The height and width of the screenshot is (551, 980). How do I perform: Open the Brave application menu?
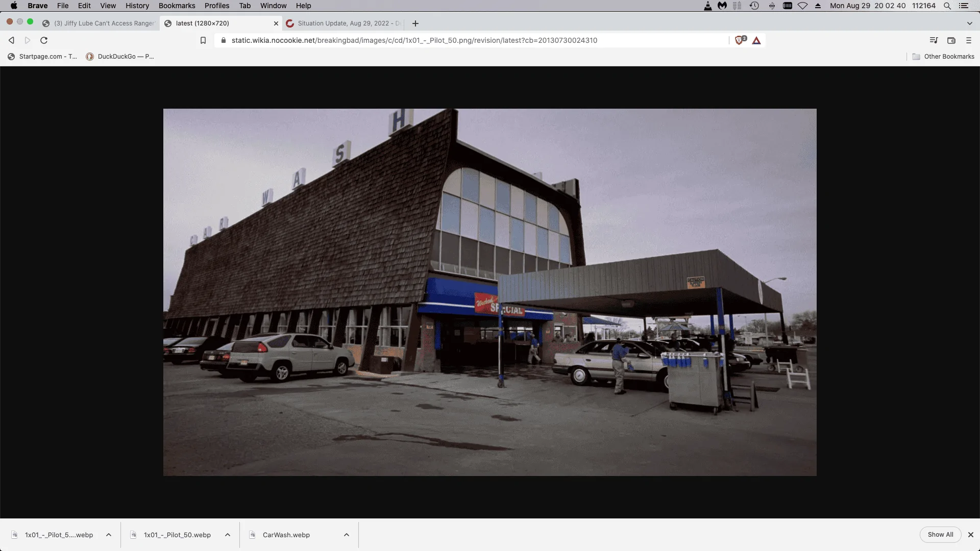click(x=38, y=6)
